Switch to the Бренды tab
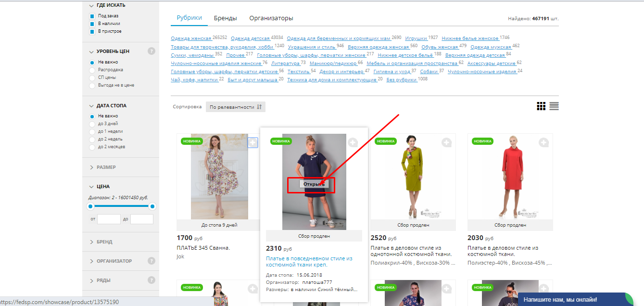Image resolution: width=644 pixels, height=306 pixels. pyautogui.click(x=225, y=18)
